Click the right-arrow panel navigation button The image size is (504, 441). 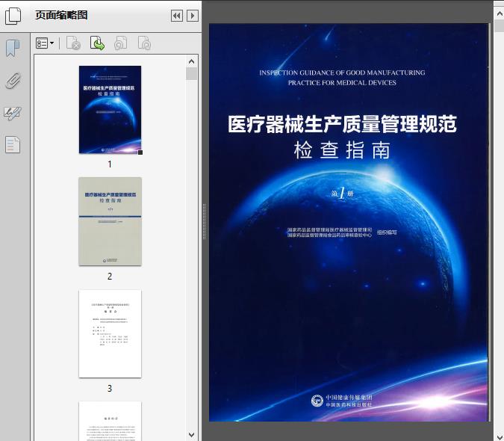pos(192,16)
